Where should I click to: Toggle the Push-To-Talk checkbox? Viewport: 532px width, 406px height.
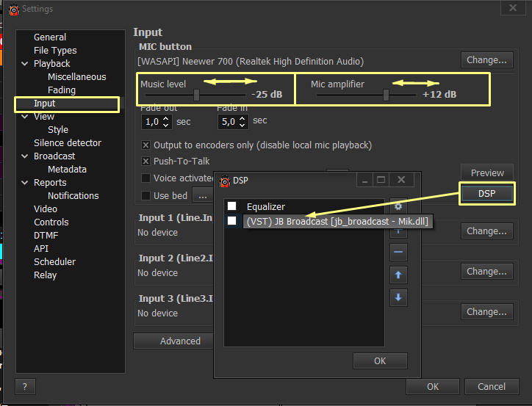[x=146, y=161]
